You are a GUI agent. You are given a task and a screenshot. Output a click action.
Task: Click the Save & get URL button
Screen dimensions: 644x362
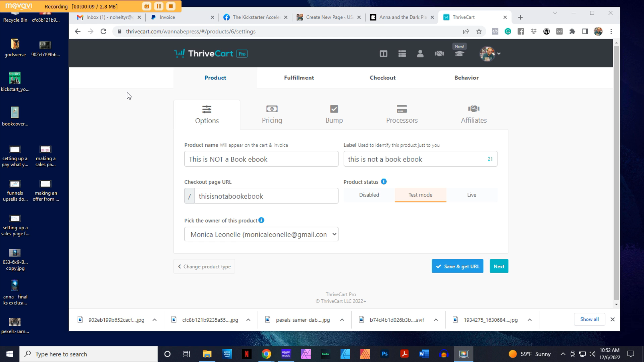[457, 266]
